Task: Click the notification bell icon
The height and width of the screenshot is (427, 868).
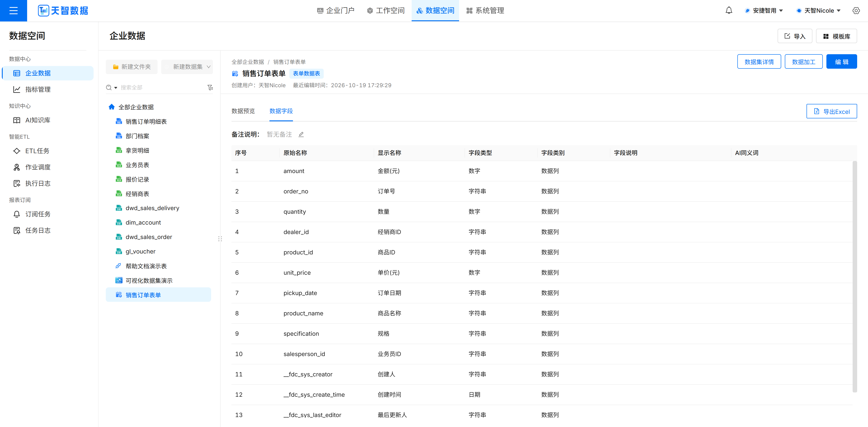Action: pos(729,10)
